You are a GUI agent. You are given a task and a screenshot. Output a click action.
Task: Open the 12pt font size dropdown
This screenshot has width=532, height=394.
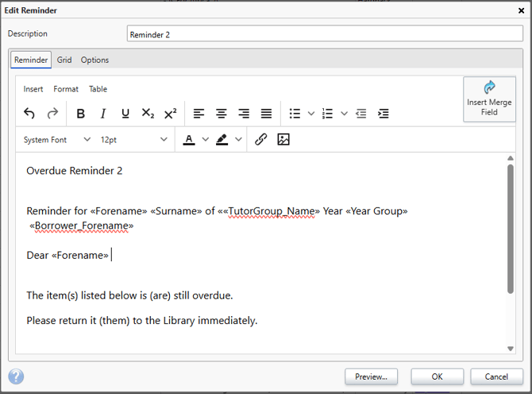[x=133, y=140]
